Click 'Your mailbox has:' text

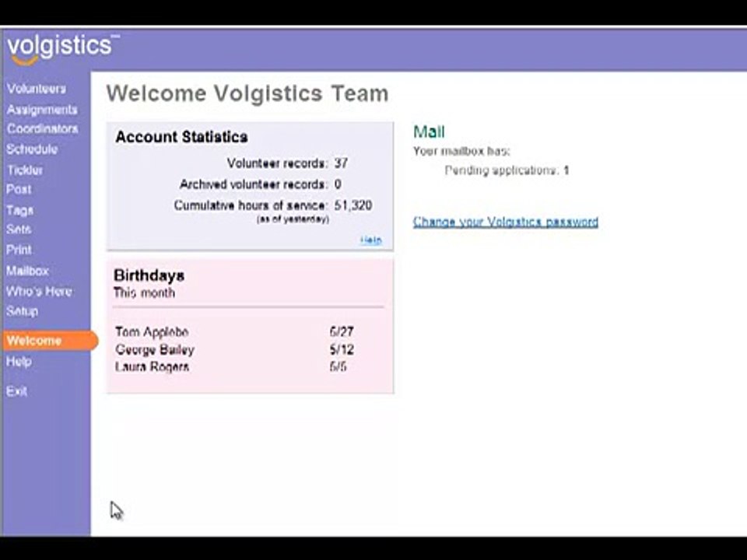tap(461, 152)
